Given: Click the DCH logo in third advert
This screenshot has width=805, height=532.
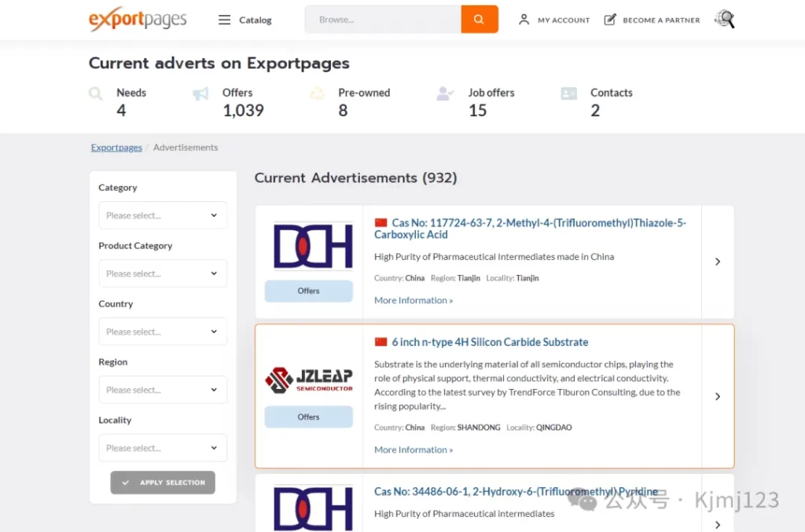Looking at the screenshot, I should pos(313,508).
